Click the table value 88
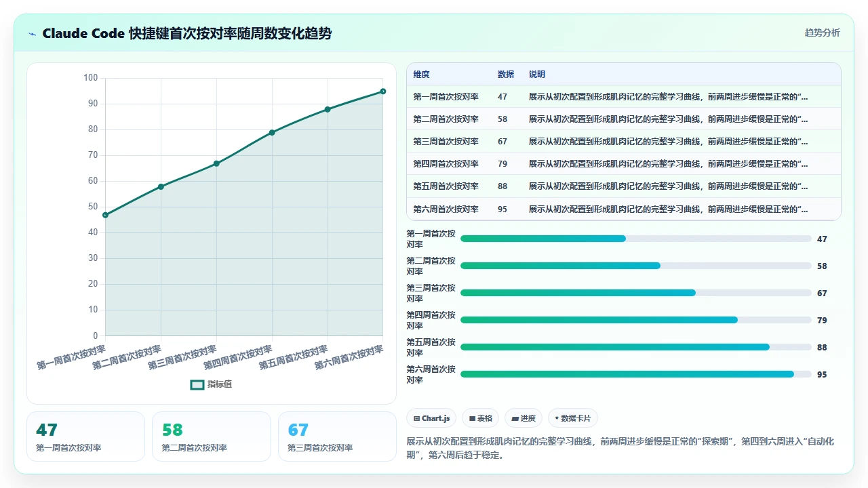This screenshot has height=488, width=868. 502,186
